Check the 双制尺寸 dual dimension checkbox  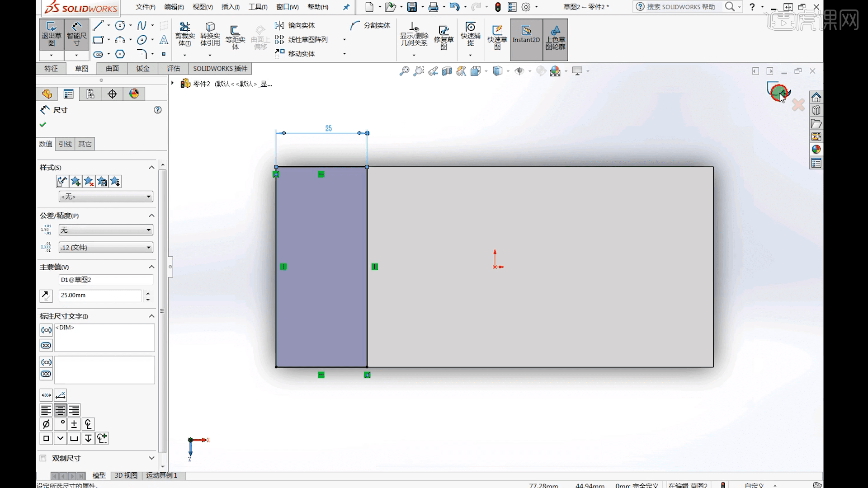43,458
